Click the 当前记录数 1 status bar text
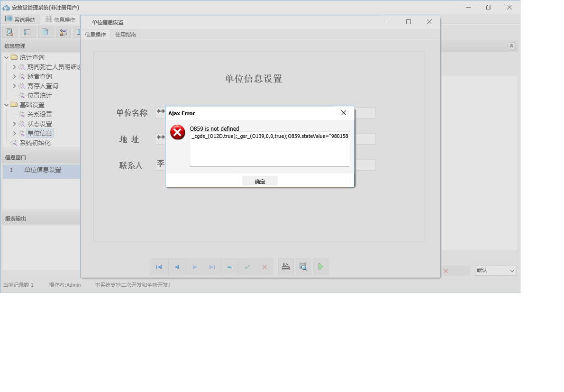Image resolution: width=564 pixels, height=392 pixels. pos(18,285)
